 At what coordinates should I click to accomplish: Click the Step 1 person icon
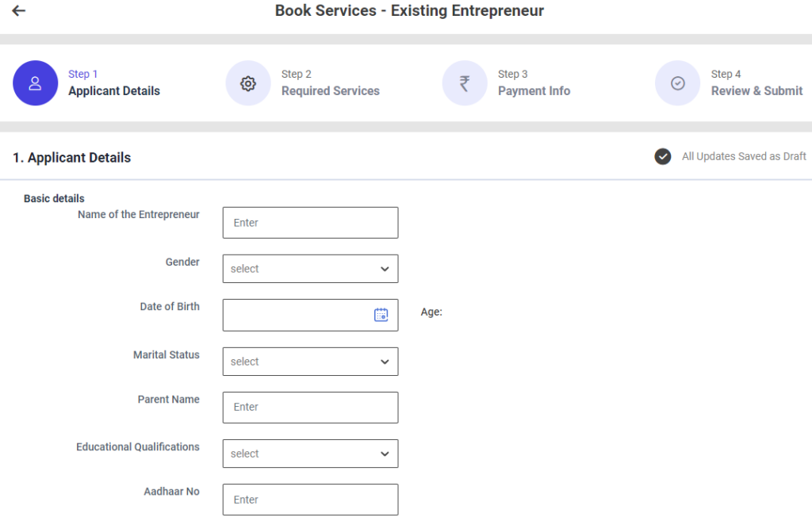35,83
